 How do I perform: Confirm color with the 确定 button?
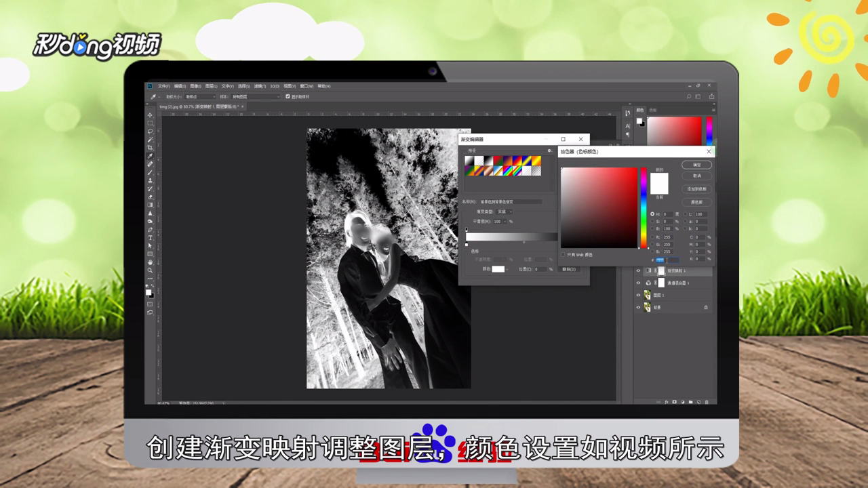pos(697,165)
